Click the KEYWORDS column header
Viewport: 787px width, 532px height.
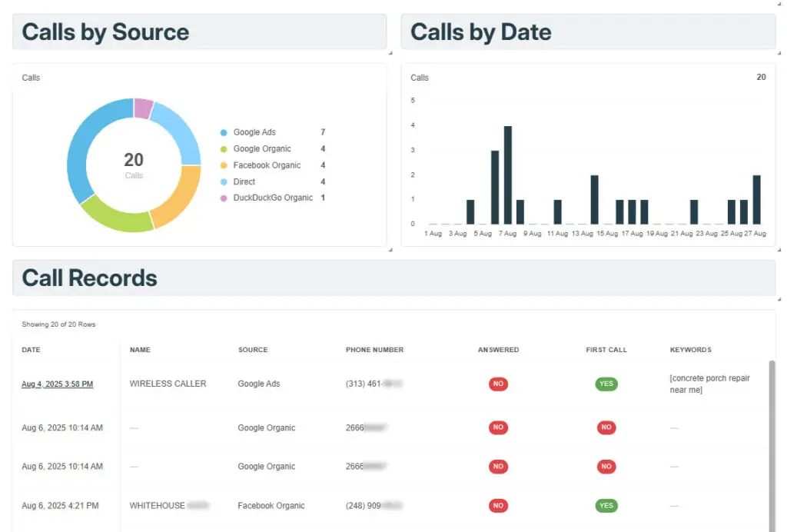coord(690,350)
